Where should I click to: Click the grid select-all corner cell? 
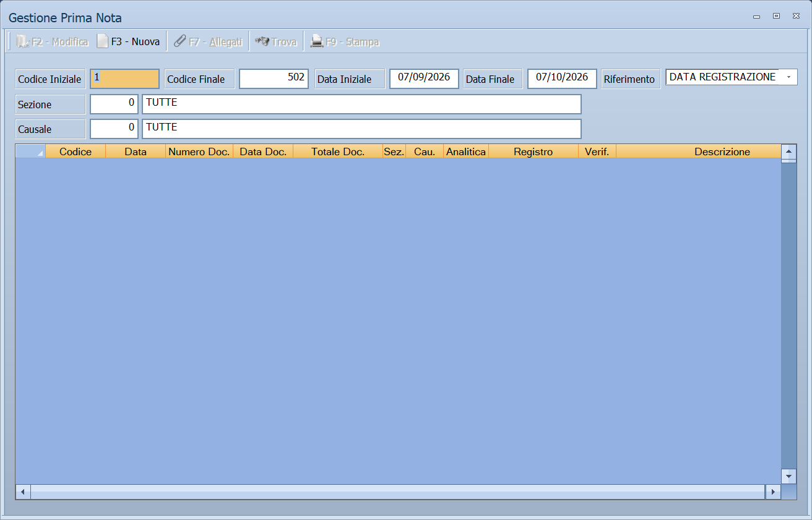tap(30, 151)
